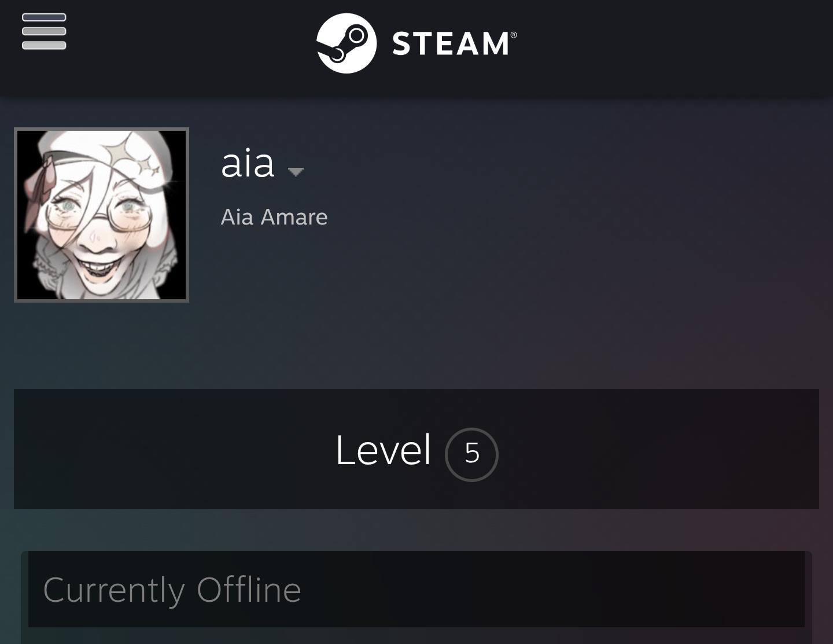Expand the arrow beside the aia name
Viewport: 833px width, 644px height.
296,171
